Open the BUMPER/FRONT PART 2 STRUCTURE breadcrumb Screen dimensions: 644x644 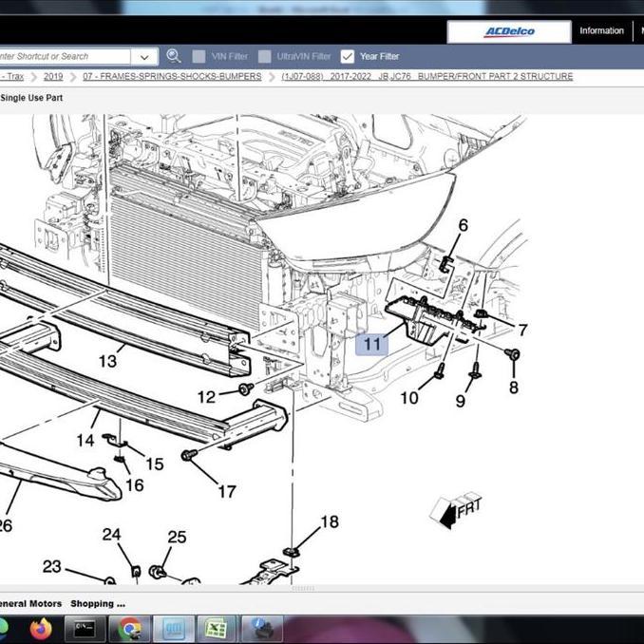pyautogui.click(x=427, y=76)
